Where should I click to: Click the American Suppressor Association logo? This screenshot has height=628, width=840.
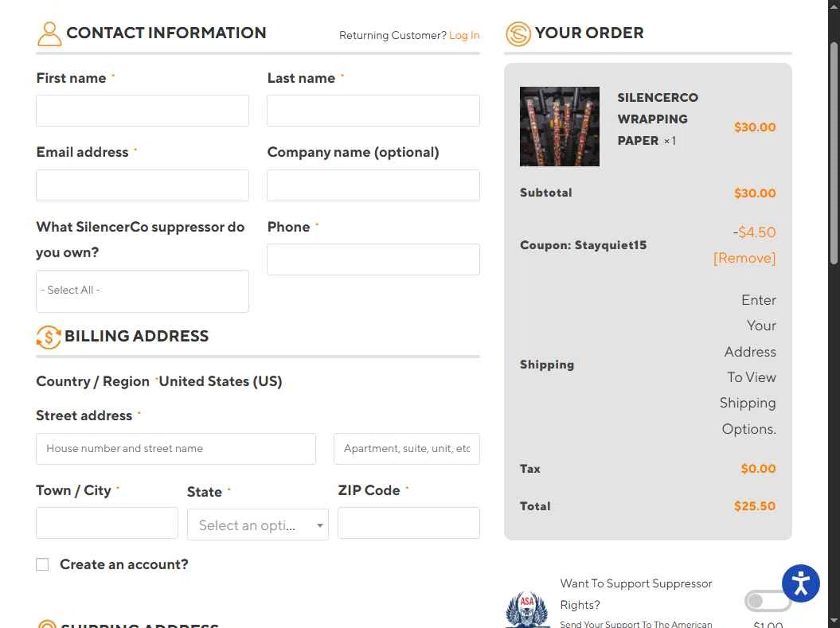click(x=527, y=609)
